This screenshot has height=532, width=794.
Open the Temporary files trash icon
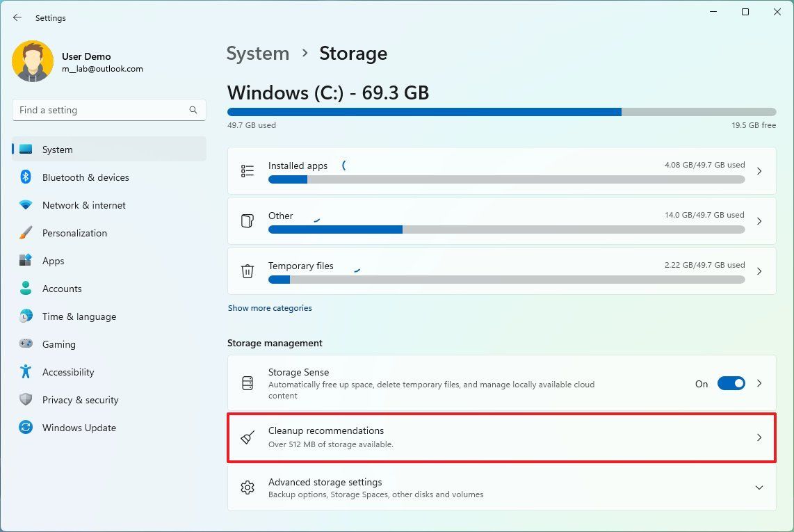(x=248, y=271)
